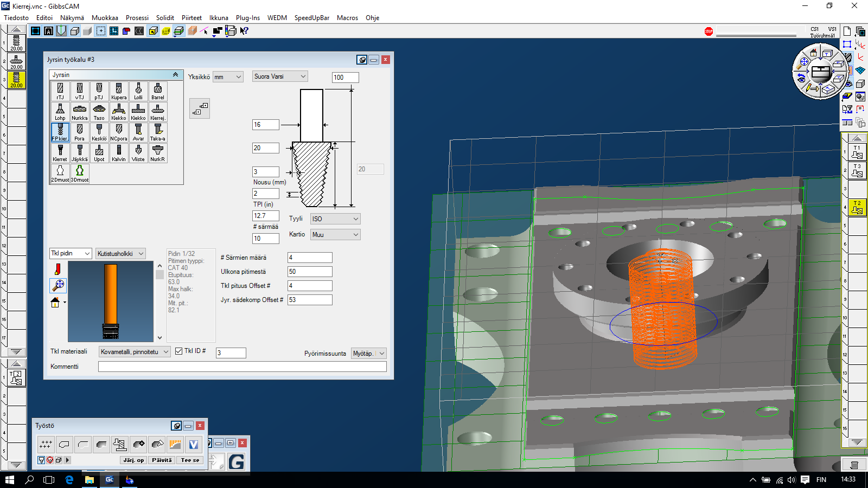
Task: Click the Päivitä button
Action: (x=162, y=460)
